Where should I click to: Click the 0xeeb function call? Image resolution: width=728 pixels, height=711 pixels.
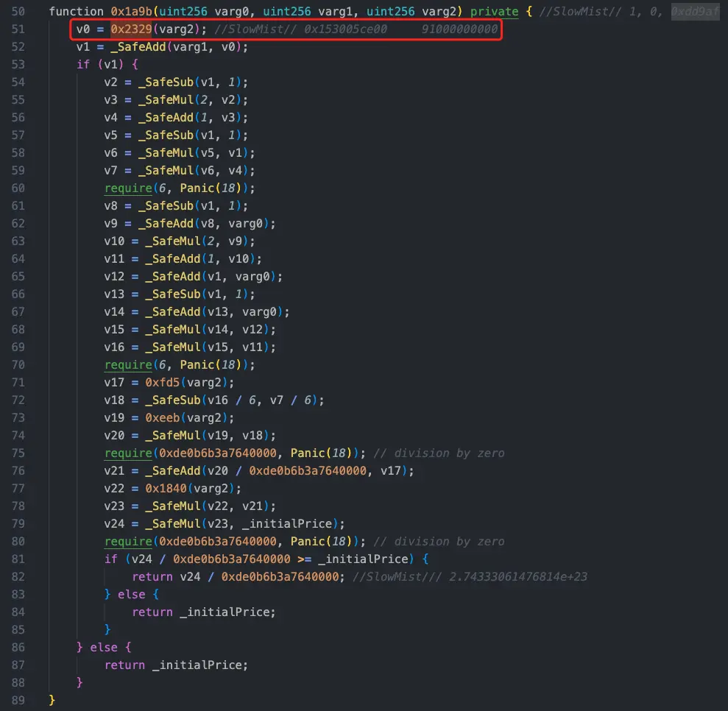pos(163,417)
